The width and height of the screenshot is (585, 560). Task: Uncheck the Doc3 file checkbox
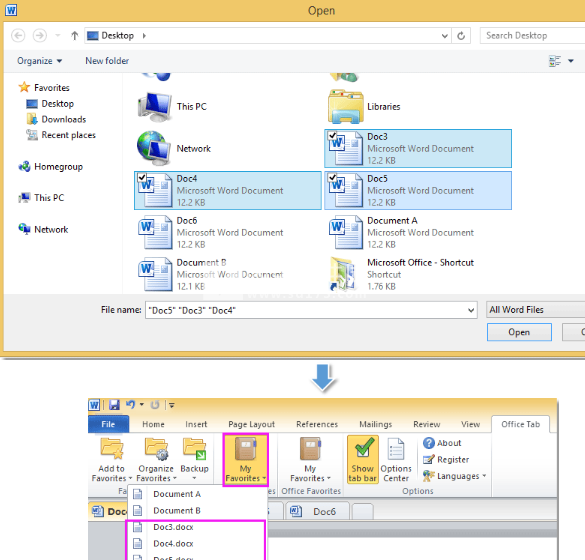click(x=332, y=136)
